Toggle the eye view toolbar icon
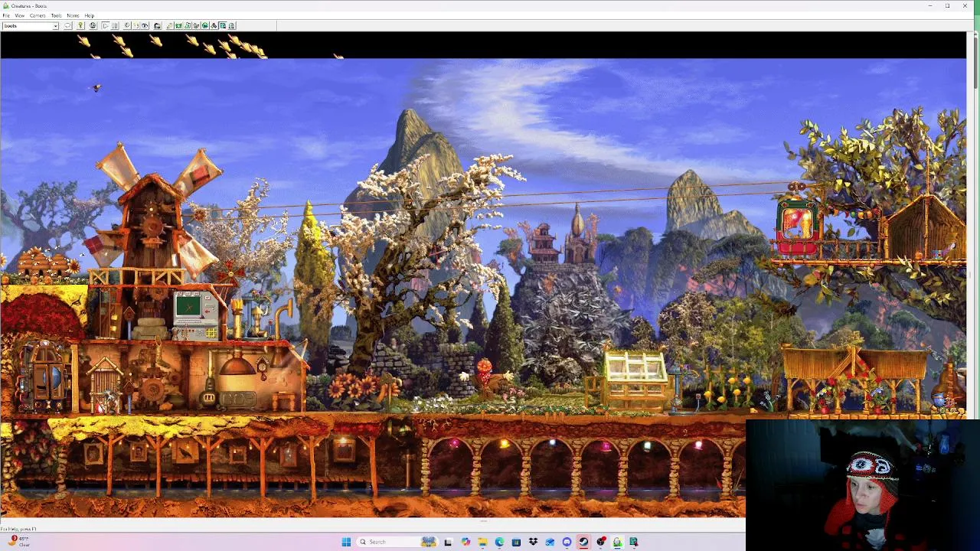The image size is (980, 551). [145, 26]
